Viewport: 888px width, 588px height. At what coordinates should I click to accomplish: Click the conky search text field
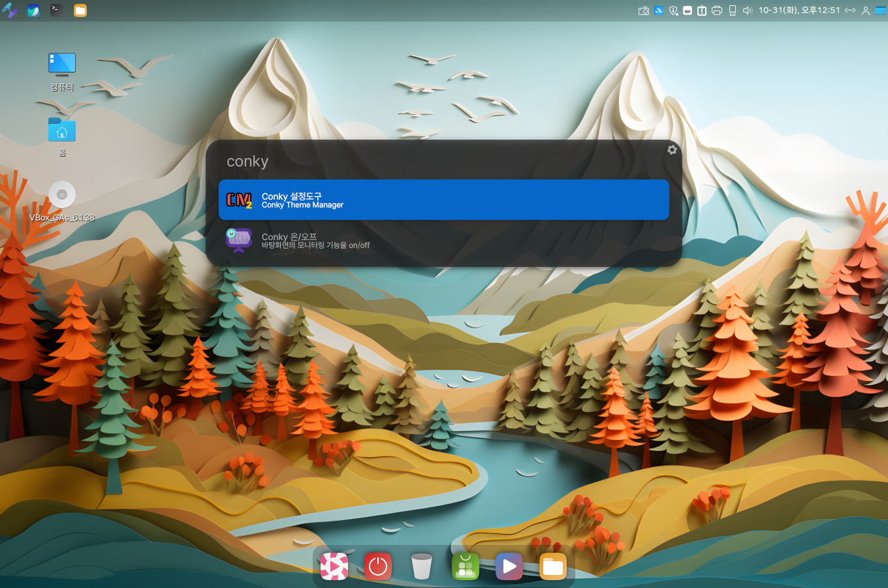(431, 161)
